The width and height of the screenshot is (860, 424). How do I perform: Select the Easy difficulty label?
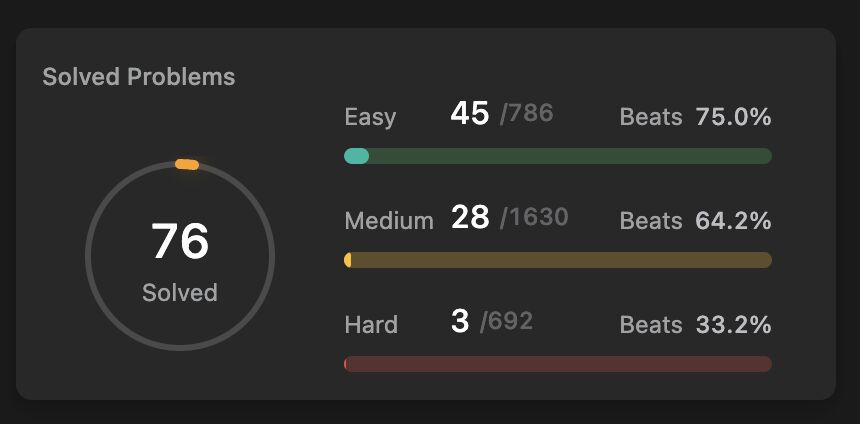[370, 117]
